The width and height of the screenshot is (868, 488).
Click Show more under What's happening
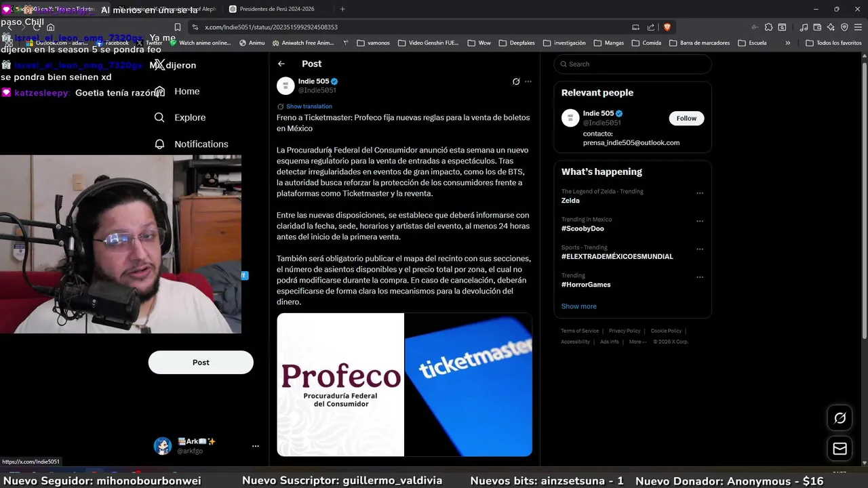pyautogui.click(x=578, y=306)
